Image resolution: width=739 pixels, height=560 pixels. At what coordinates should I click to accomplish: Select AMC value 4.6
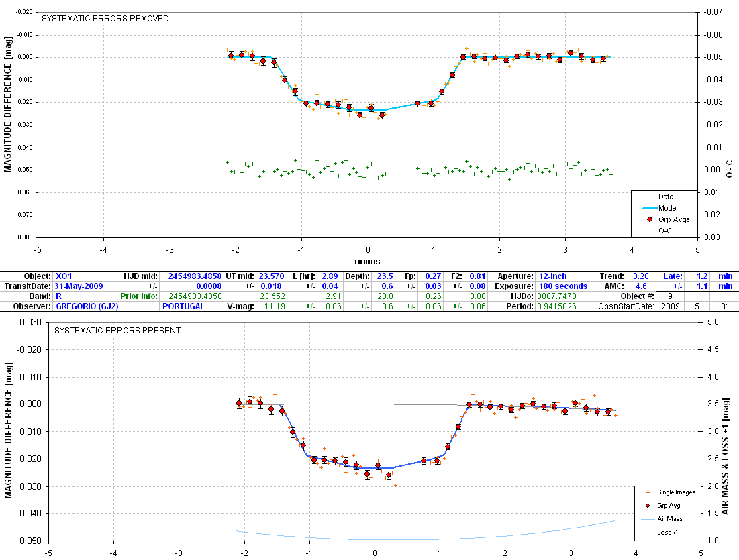tap(641, 286)
